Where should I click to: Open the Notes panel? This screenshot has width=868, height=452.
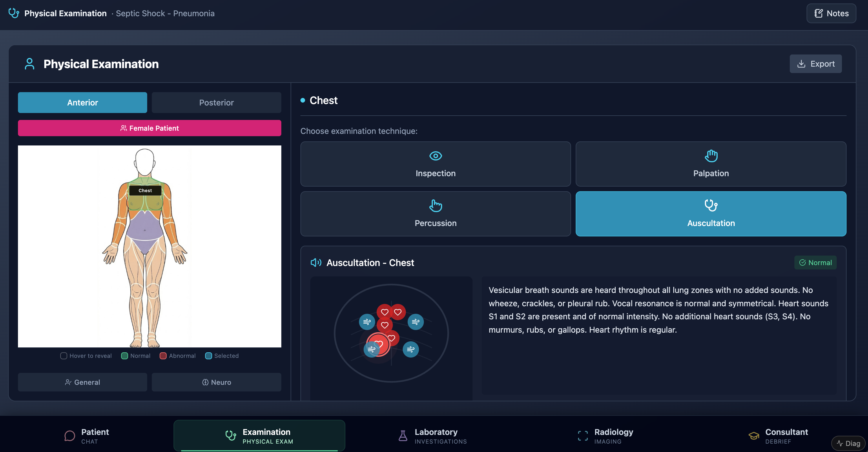pos(831,14)
